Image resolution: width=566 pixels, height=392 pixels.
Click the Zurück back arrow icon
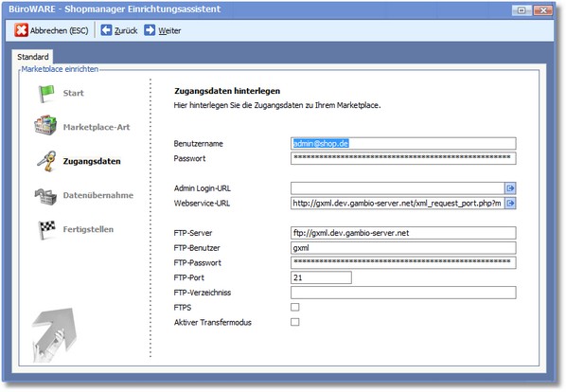(x=106, y=30)
